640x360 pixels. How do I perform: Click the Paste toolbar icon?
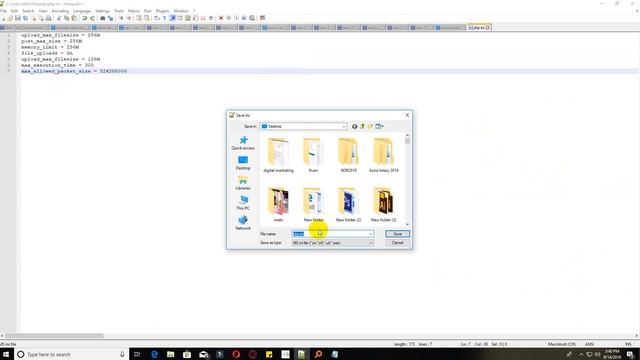point(74,18)
